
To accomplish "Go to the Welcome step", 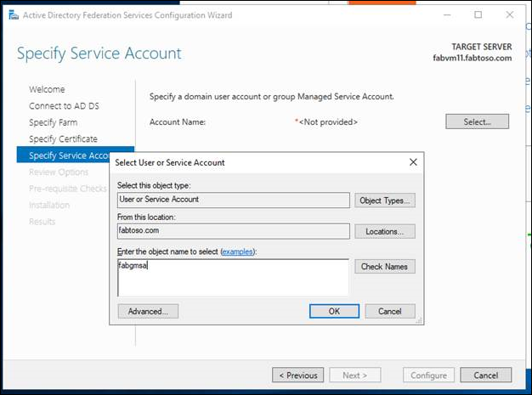I will (x=47, y=89).
